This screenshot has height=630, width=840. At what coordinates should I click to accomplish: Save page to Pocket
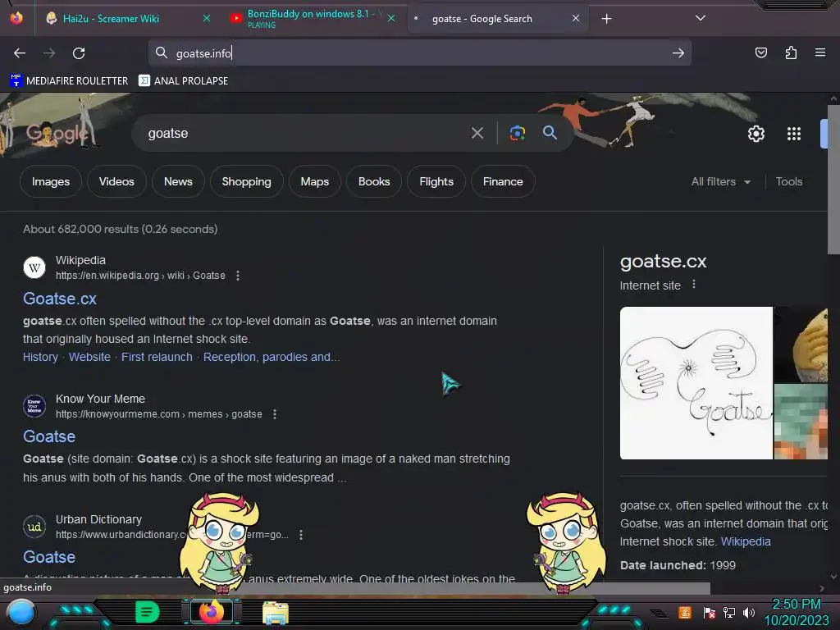tap(760, 52)
